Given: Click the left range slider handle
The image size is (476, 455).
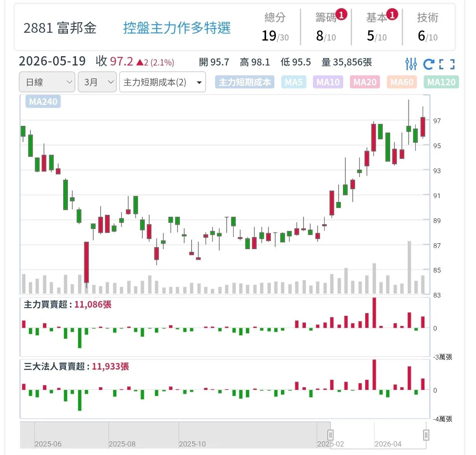Looking at the screenshot, I should click(x=330, y=435).
